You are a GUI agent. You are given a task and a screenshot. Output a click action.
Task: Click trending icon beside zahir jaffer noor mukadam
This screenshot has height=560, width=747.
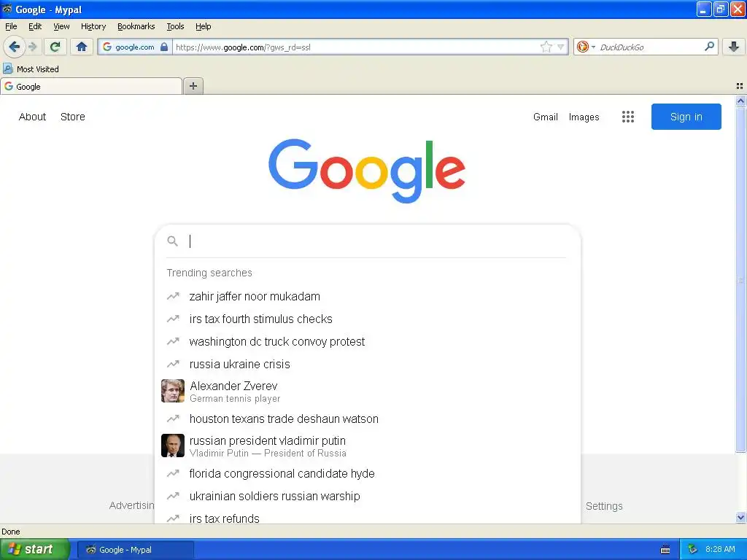point(173,296)
